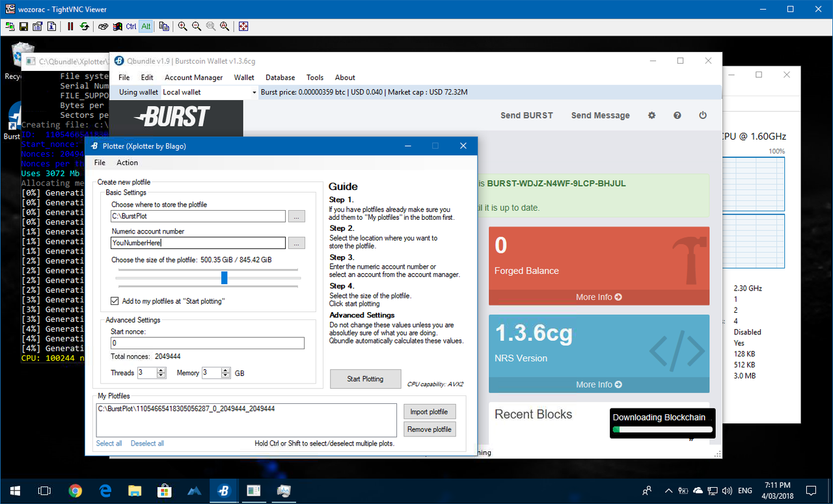
Task: Open the Qbundle settings gear icon
Action: (x=651, y=115)
